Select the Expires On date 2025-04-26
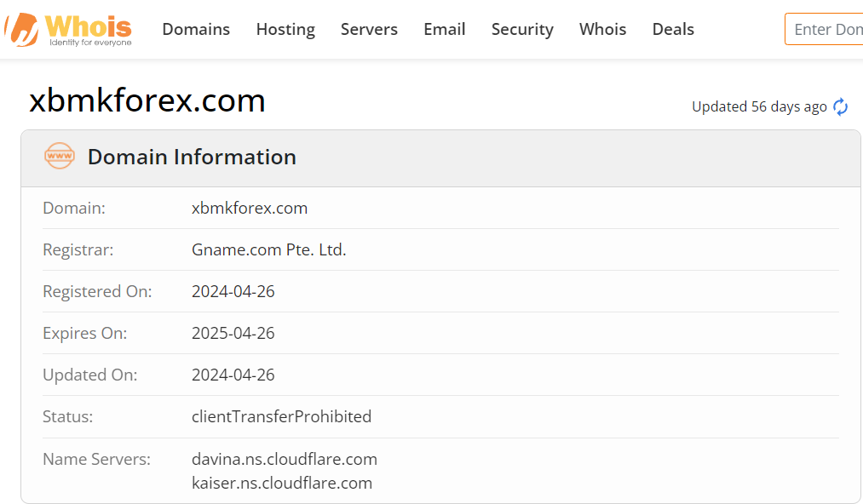The width and height of the screenshot is (863, 504). (233, 334)
